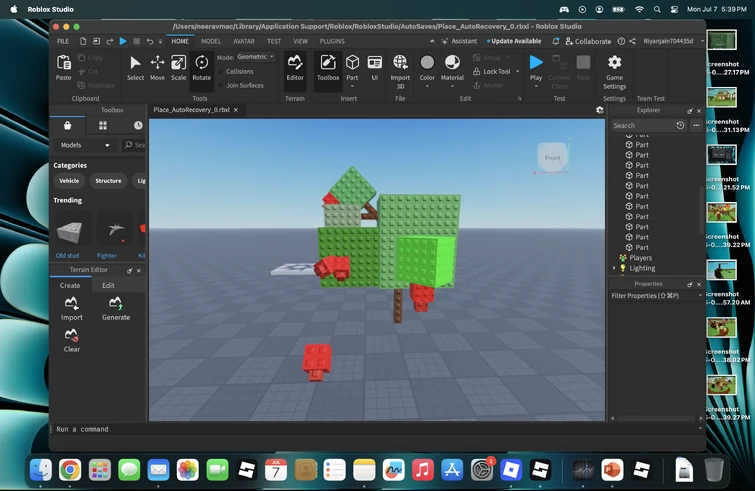755x491 pixels.
Task: Switch to the MODEL ribbon tab
Action: tap(211, 41)
